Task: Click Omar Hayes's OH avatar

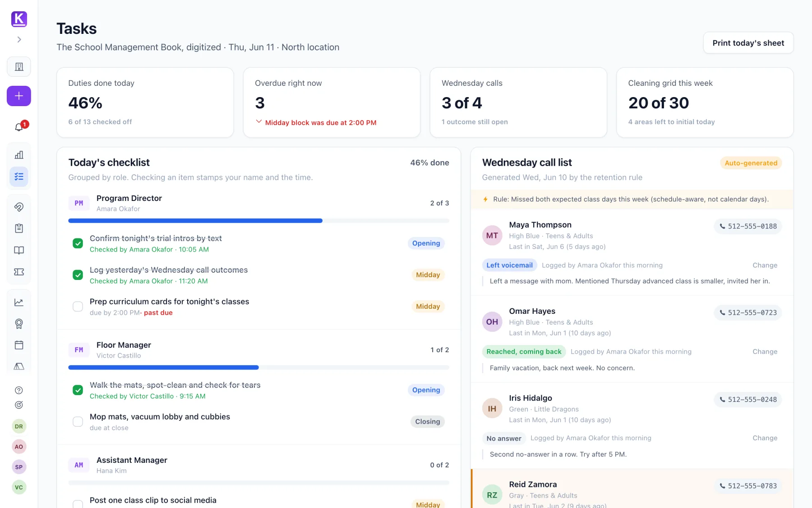Action: pyautogui.click(x=492, y=322)
